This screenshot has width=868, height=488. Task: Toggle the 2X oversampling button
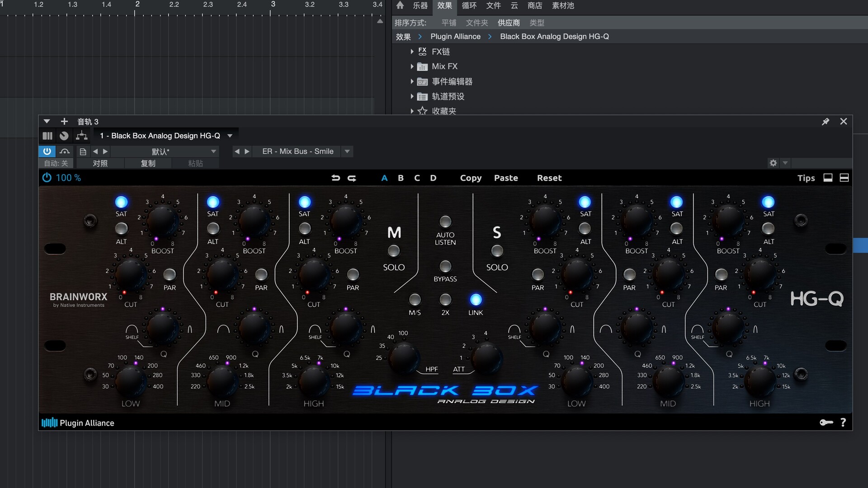pos(445,299)
